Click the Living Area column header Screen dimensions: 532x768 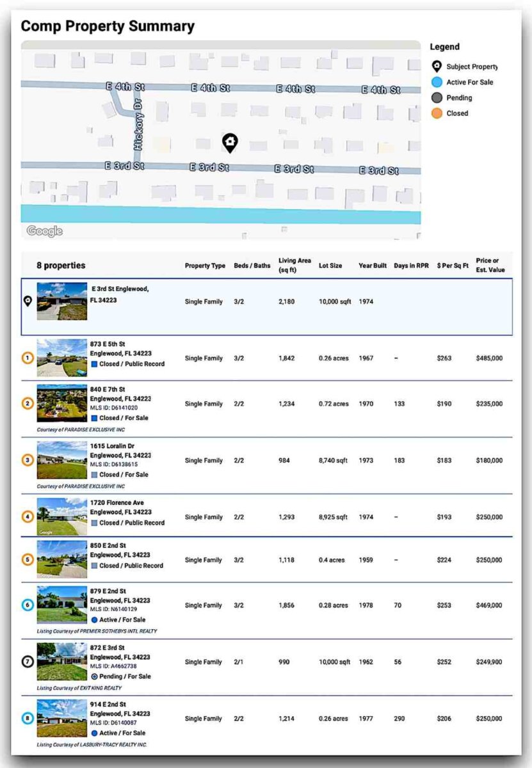[x=294, y=265]
